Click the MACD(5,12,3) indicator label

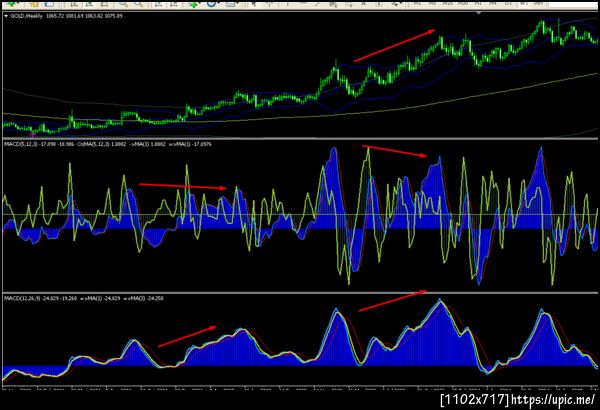point(21,144)
